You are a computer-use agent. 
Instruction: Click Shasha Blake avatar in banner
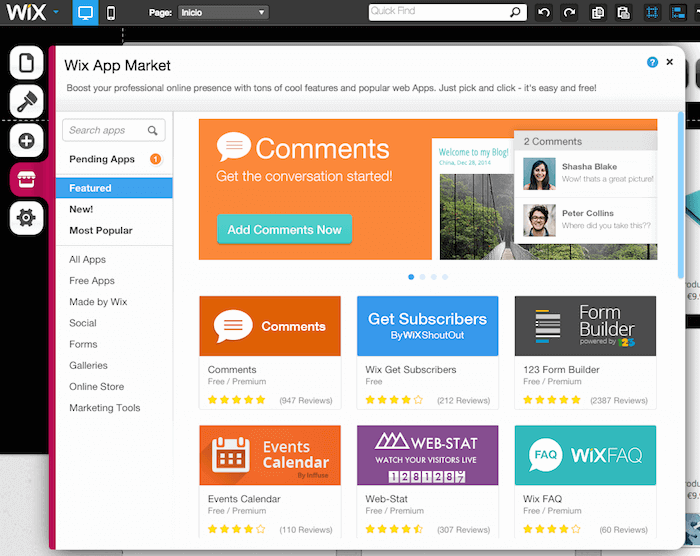(539, 174)
